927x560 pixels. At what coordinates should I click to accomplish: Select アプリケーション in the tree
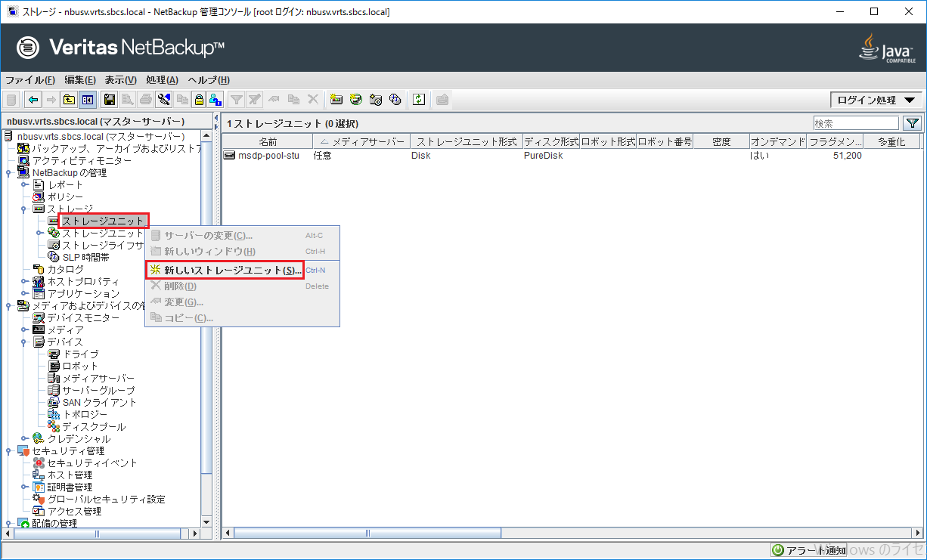[83, 293]
